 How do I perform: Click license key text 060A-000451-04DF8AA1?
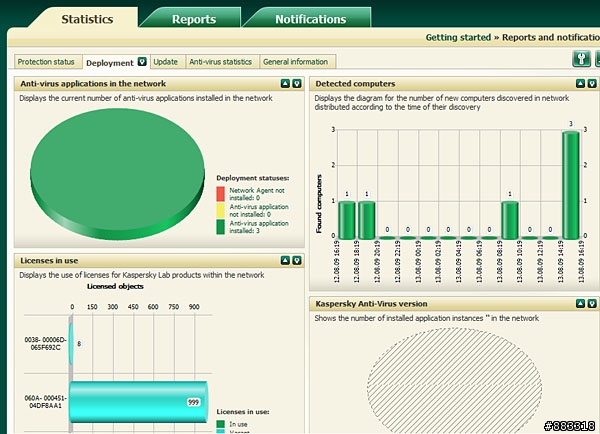(x=46, y=402)
